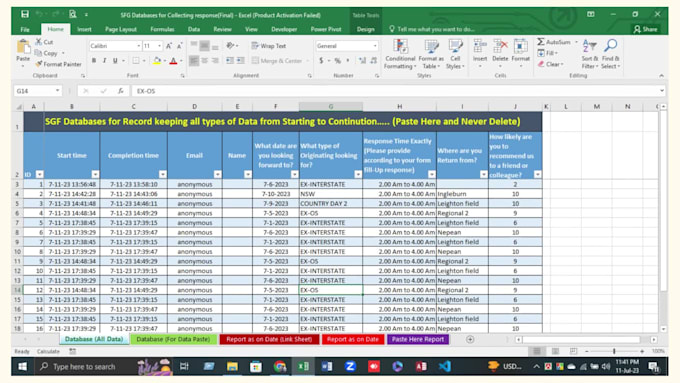Open the General number format dropdown
The width and height of the screenshot is (680, 383).
375,46
